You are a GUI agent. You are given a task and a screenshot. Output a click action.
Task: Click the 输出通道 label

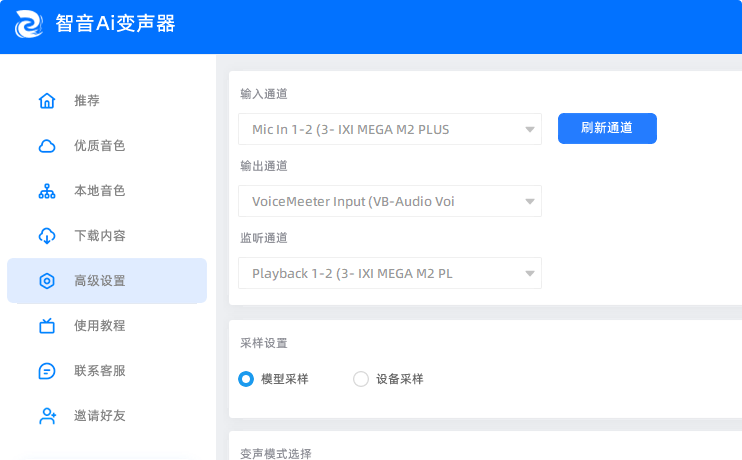point(264,166)
